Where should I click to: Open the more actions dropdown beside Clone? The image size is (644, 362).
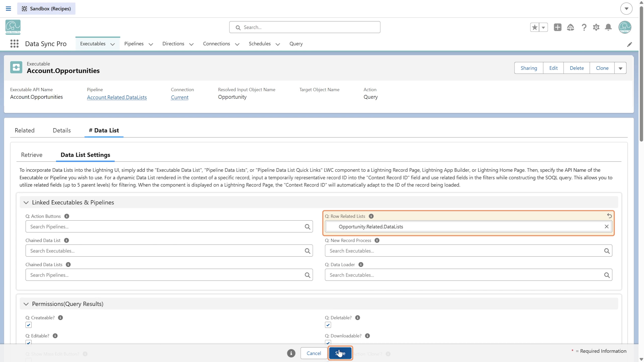pyautogui.click(x=620, y=68)
